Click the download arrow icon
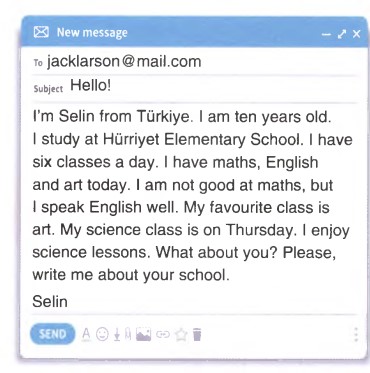This screenshot has width=370, height=373. click(x=117, y=335)
